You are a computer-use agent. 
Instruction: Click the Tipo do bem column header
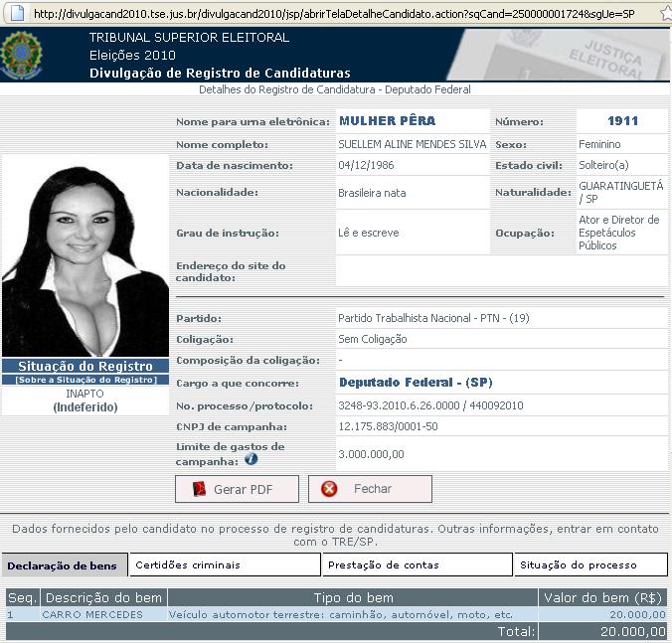(354, 597)
